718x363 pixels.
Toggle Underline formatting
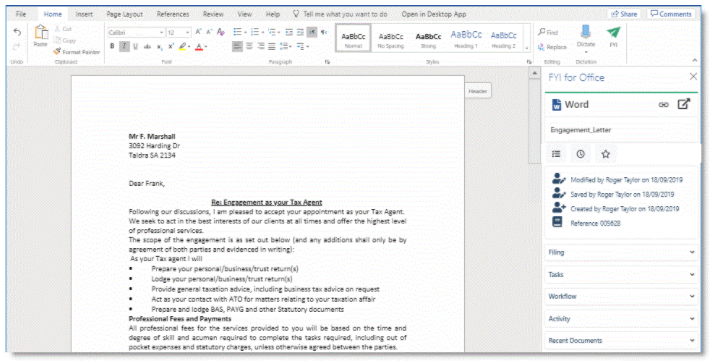[x=136, y=46]
